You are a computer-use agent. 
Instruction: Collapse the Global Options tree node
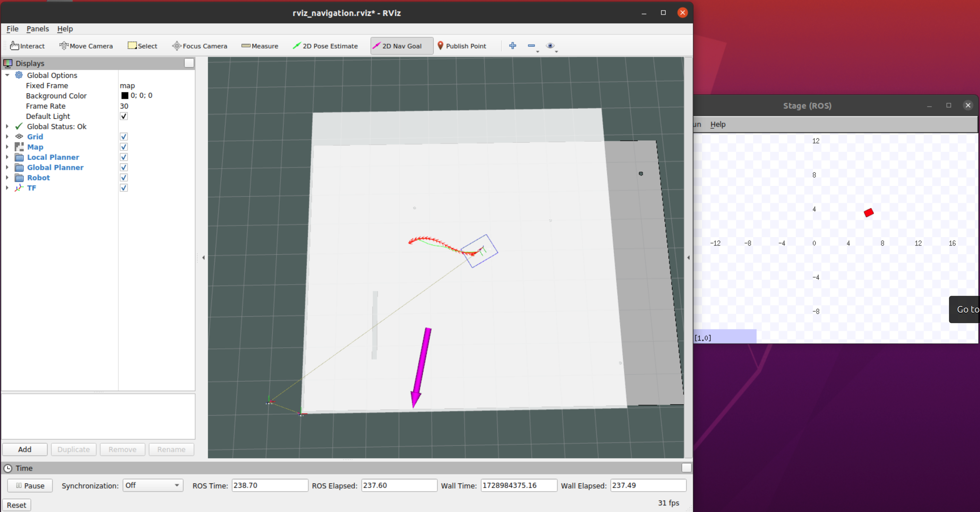pos(7,75)
